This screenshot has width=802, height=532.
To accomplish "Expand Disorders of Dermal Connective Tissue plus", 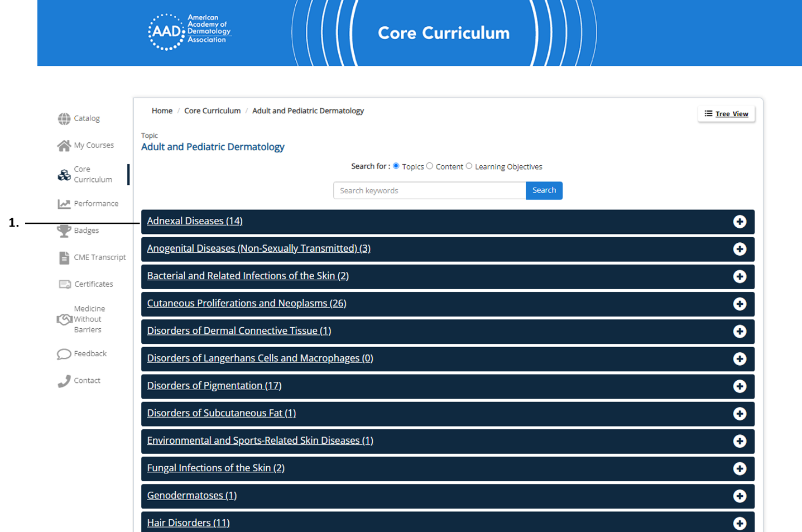I will 739,331.
